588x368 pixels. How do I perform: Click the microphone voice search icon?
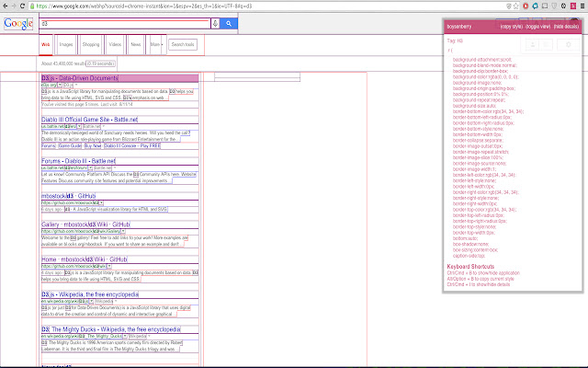(x=215, y=24)
